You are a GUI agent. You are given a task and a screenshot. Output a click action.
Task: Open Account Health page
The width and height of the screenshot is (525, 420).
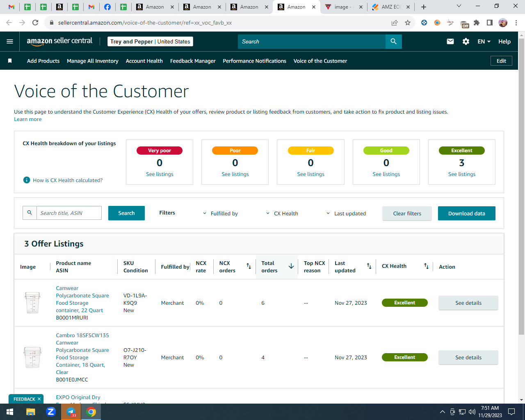pyautogui.click(x=144, y=61)
